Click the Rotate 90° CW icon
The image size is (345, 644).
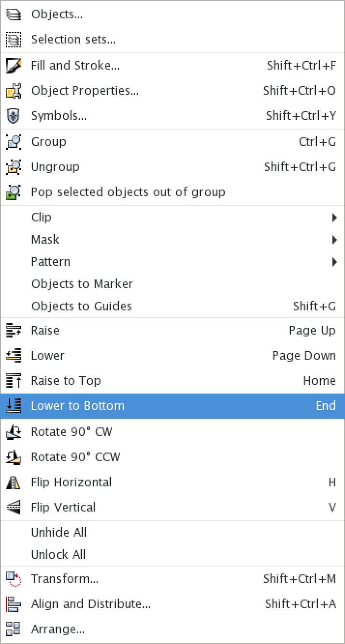coord(13,432)
